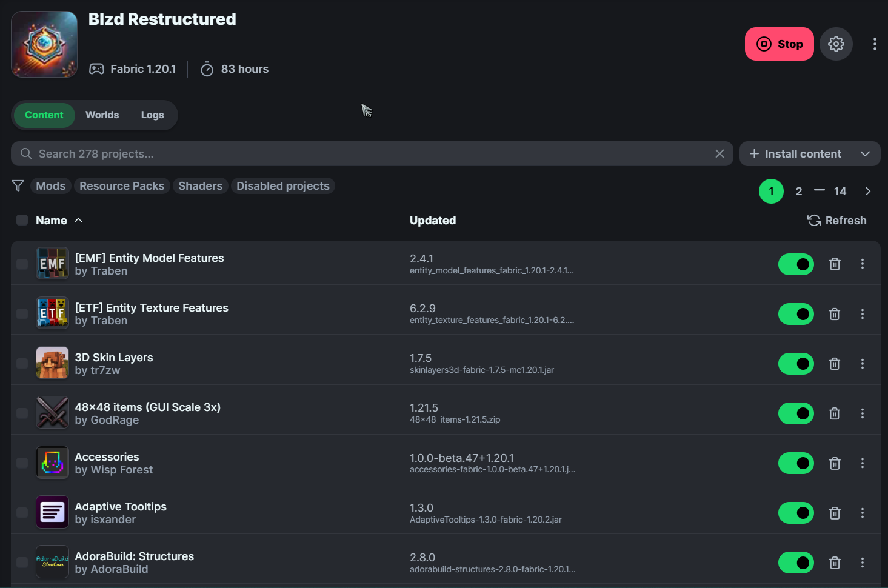Screen dimensions: 888x588
Task: Open more options for Adaptive Tooltips
Action: point(862,513)
